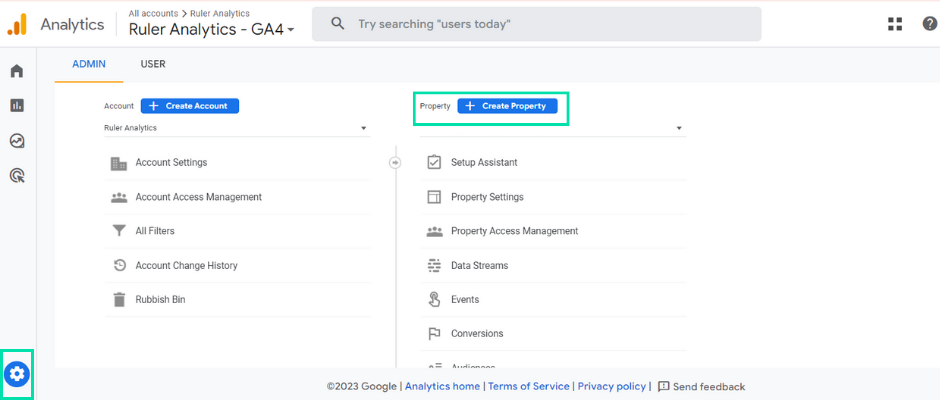Open All Filters

(155, 231)
